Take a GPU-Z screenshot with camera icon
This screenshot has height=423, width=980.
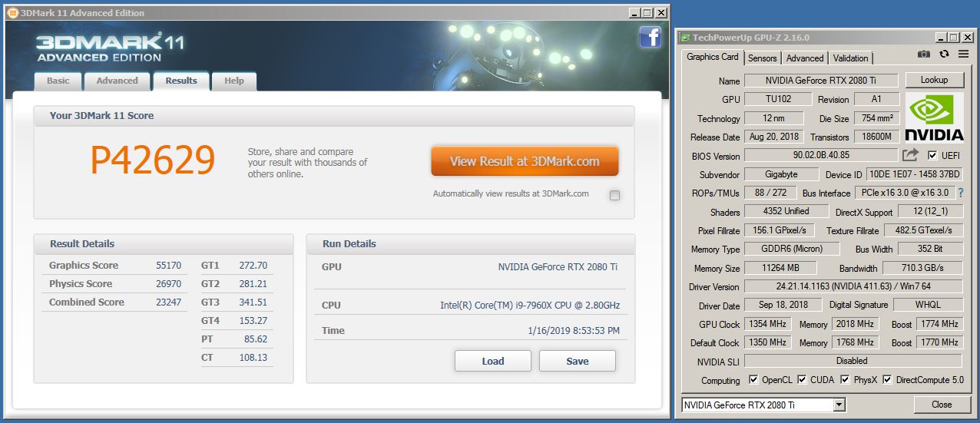click(x=924, y=55)
